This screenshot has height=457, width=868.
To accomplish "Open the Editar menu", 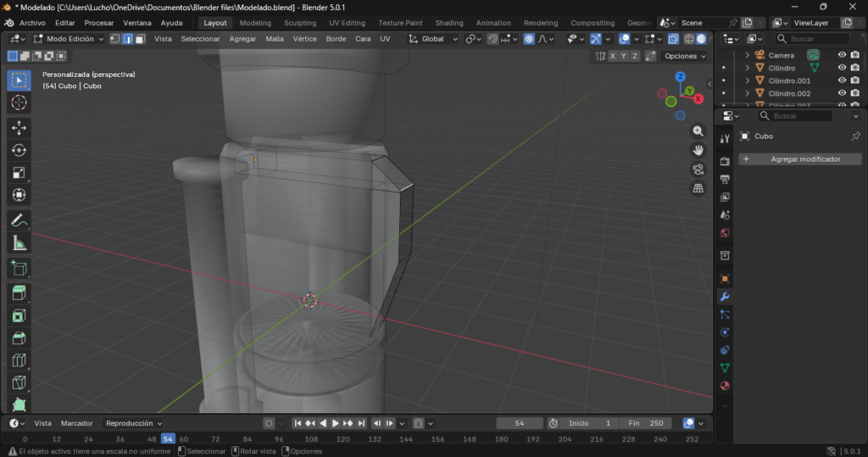I will click(64, 23).
